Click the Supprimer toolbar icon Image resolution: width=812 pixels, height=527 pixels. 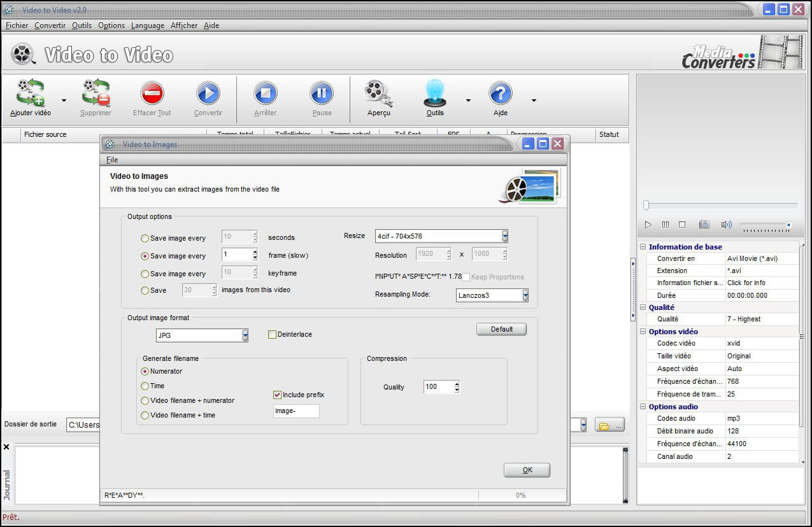(x=96, y=93)
